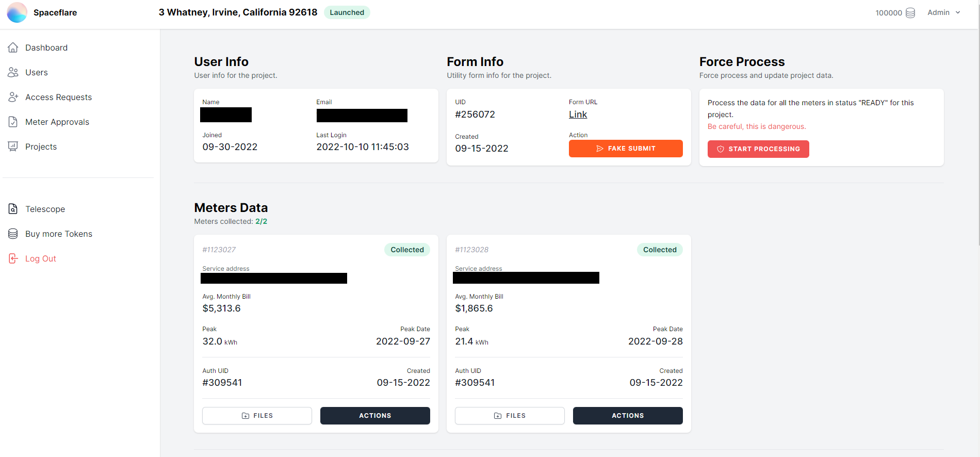This screenshot has width=980, height=457.
Task: Select Access Requests add-user icon
Action: click(x=13, y=97)
